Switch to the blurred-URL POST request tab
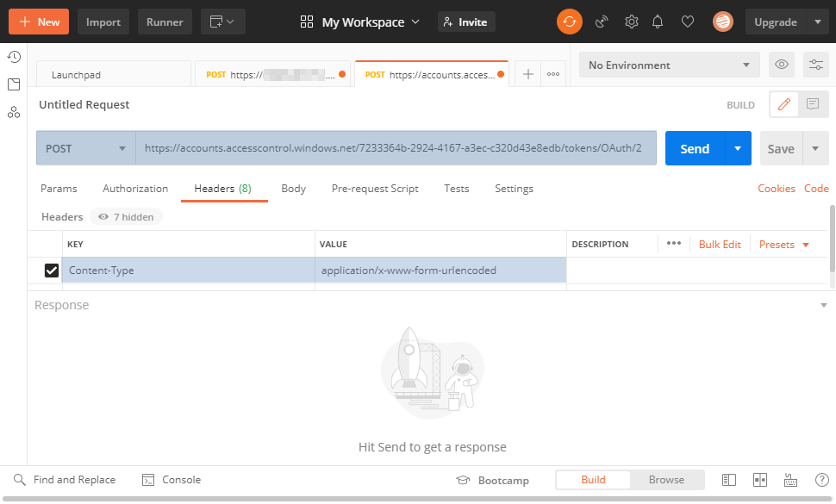The image size is (836, 504). point(271,74)
